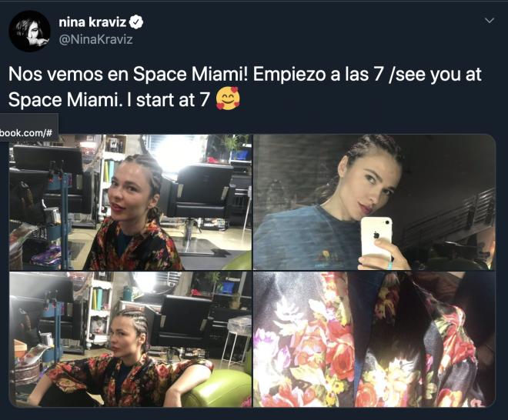The height and width of the screenshot is (420, 508).
Task: Open the nina kraviz display name
Action: coord(92,22)
